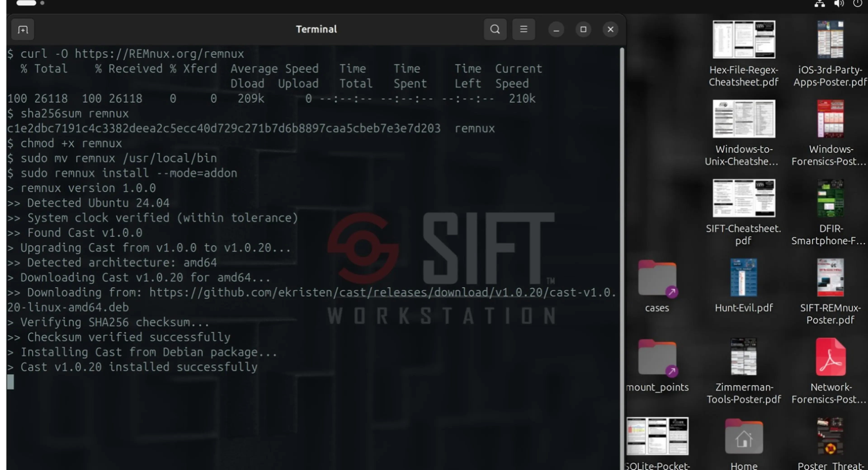The width and height of the screenshot is (868, 470).
Task: Open the Terminal hamburger menu
Action: (x=523, y=29)
